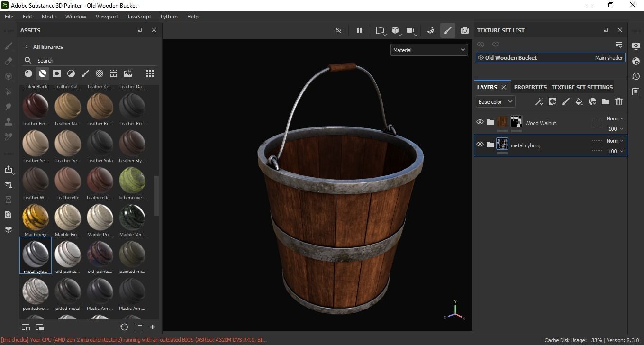Filter assets by Smart masks icon
Image resolution: width=644 pixels, height=345 pixels.
pyautogui.click(x=57, y=73)
